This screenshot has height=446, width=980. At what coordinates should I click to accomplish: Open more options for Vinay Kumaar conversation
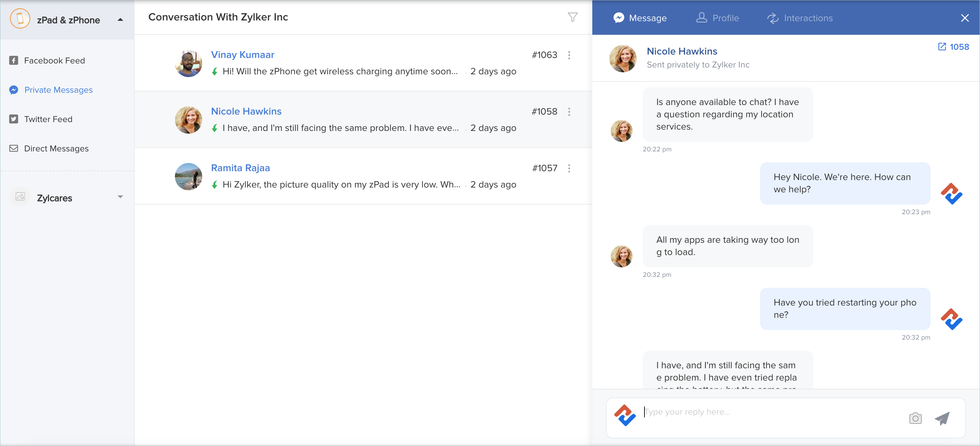coord(569,55)
